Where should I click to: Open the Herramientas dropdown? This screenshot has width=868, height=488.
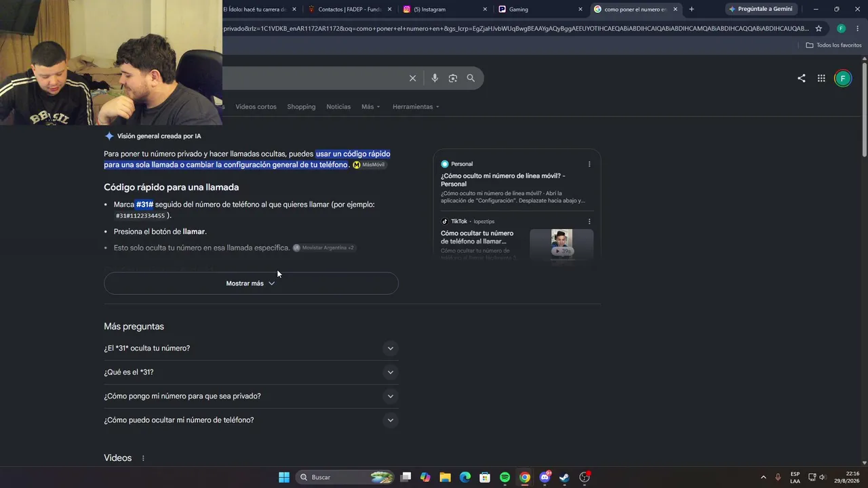pyautogui.click(x=416, y=106)
